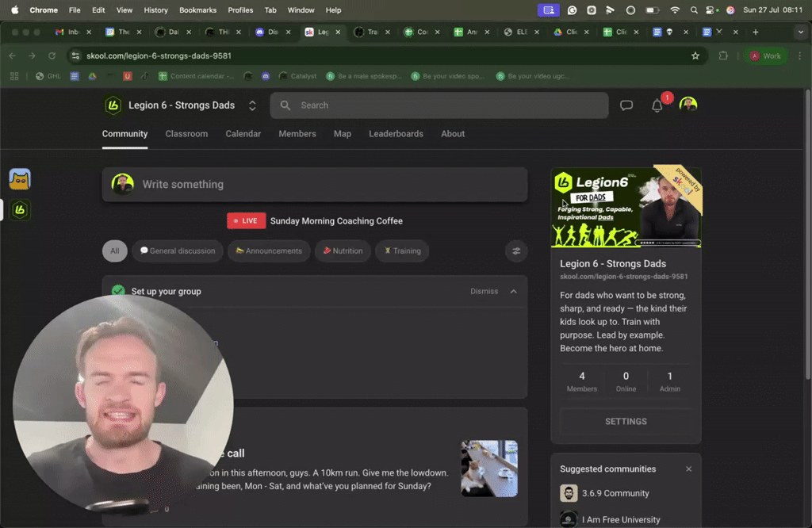Screen dimensions: 812x528
Task: Open a new browser tab
Action: 756,32
